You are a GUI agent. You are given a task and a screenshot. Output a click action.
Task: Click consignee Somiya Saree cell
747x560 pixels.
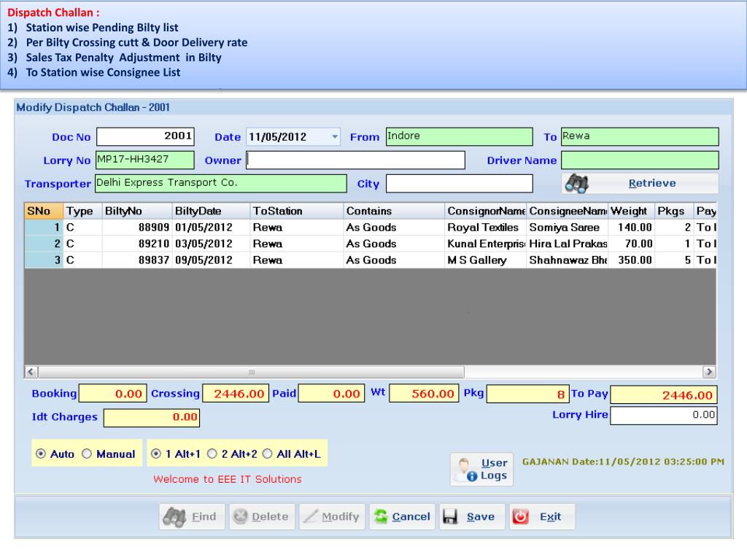tap(567, 227)
